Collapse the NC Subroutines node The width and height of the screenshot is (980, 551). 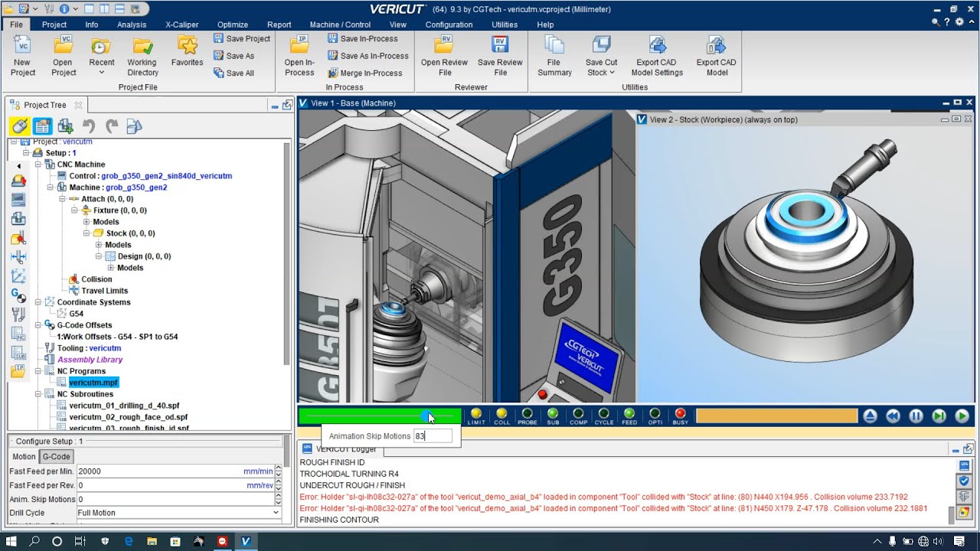(x=38, y=394)
